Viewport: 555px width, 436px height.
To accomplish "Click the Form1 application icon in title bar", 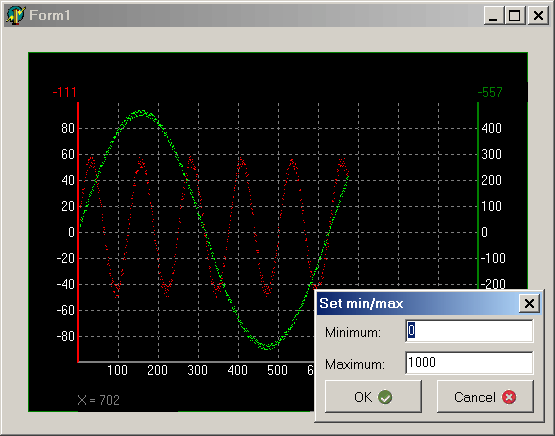I will coord(15,15).
